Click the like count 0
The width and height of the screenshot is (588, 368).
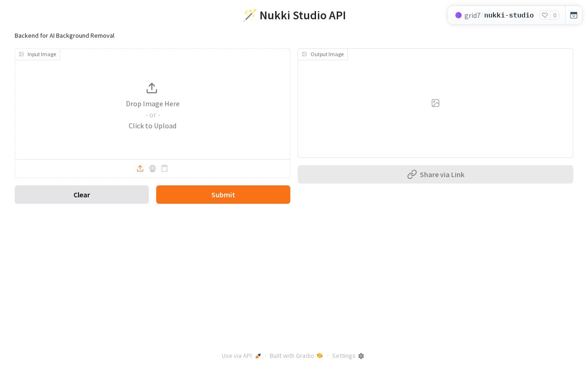(x=555, y=15)
